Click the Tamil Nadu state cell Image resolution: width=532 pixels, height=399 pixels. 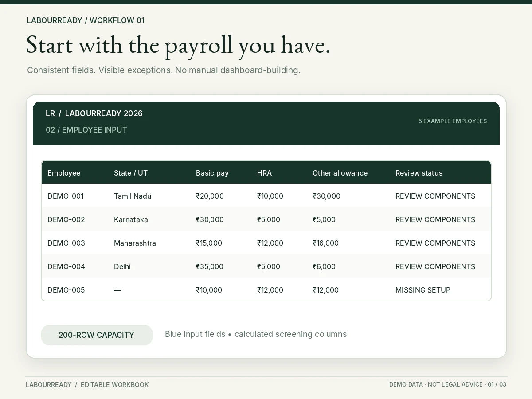(133, 196)
